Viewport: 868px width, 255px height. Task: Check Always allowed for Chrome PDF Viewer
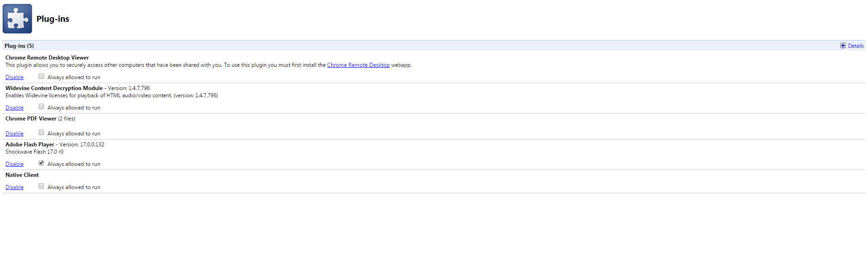coord(41,133)
